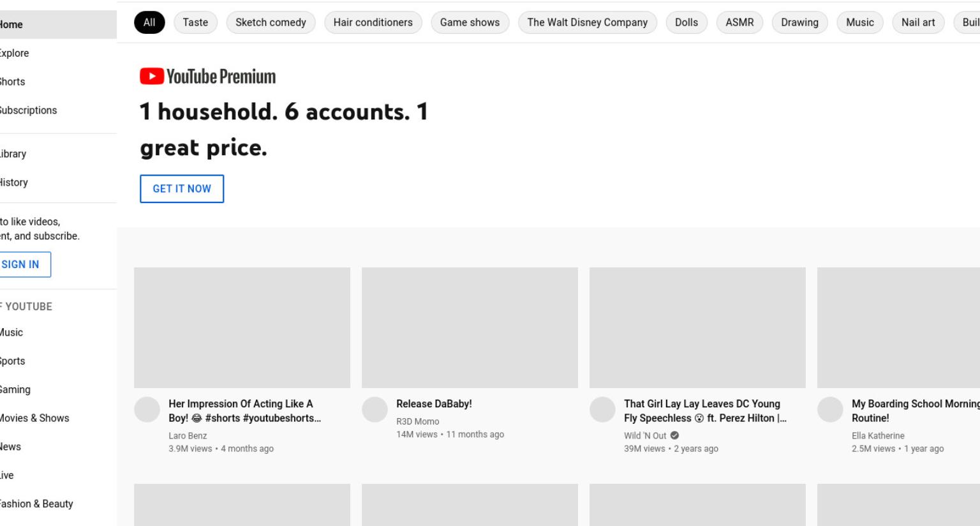Open 'Her Impression Of Acting' video thumbnail
Viewport: 980px width, 526px height.
pyautogui.click(x=242, y=327)
